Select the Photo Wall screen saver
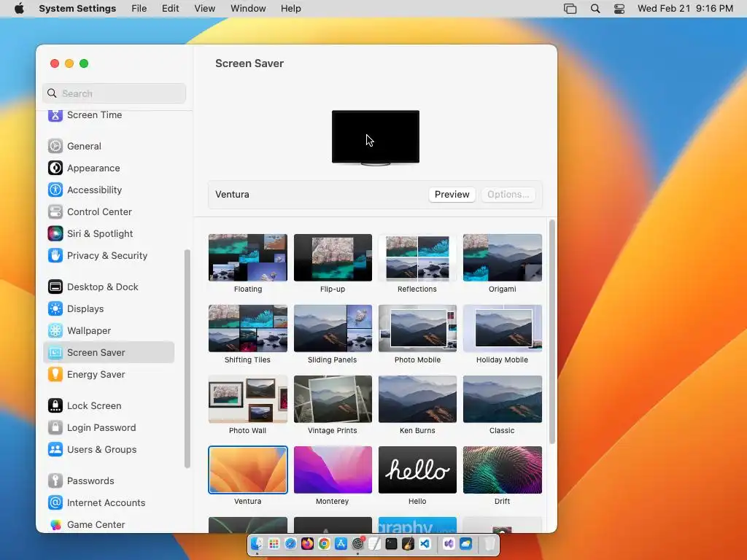Screen dimensions: 747x560 [248, 399]
